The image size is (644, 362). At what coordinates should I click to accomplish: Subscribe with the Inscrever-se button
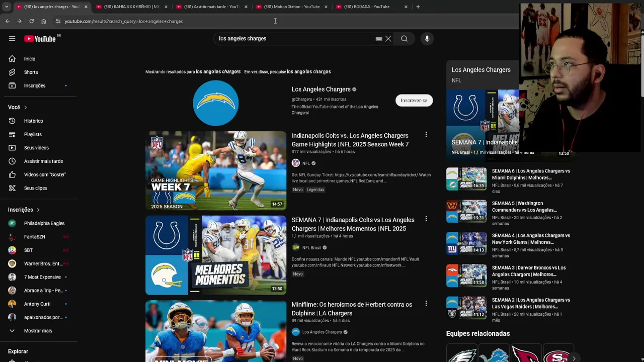coord(414,101)
